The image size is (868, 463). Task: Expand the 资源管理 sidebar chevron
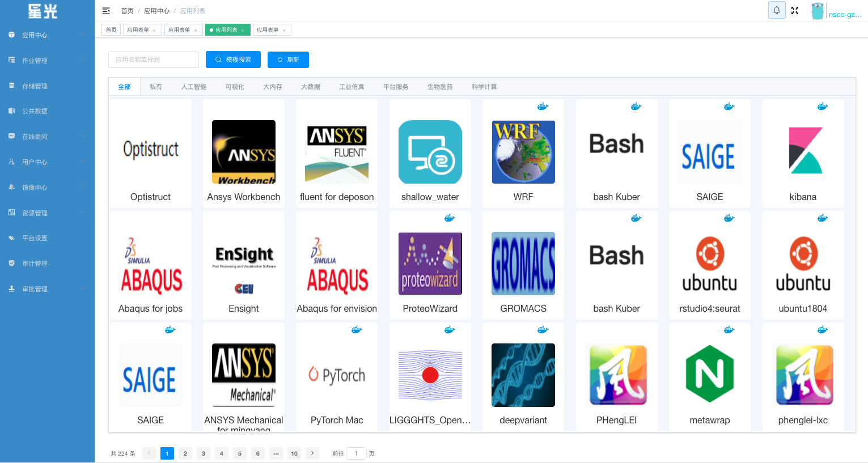[x=83, y=213]
